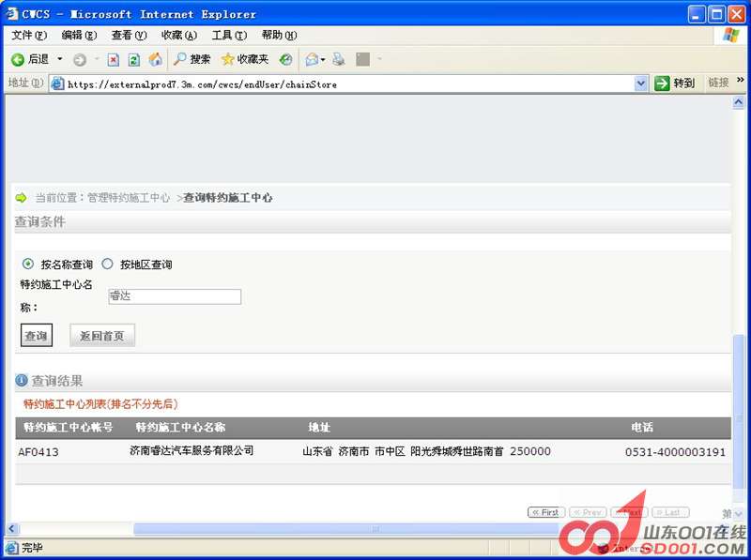
Task: Click the green Go (转到) button
Action: (x=674, y=83)
